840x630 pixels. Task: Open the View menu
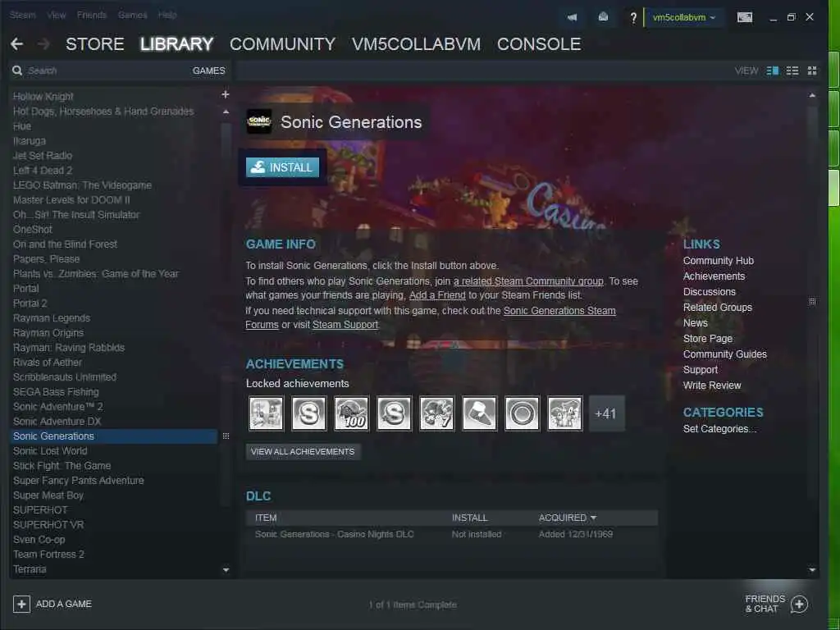[x=57, y=15]
